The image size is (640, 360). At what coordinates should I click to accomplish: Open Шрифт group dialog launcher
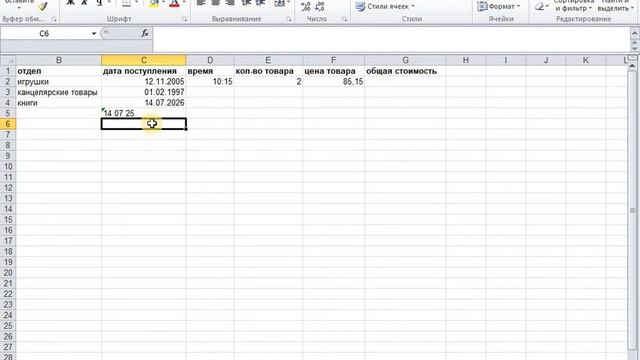(185, 19)
